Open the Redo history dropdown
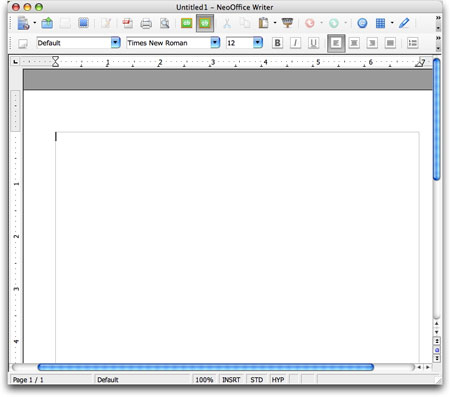The width and height of the screenshot is (450, 397). coord(346,23)
